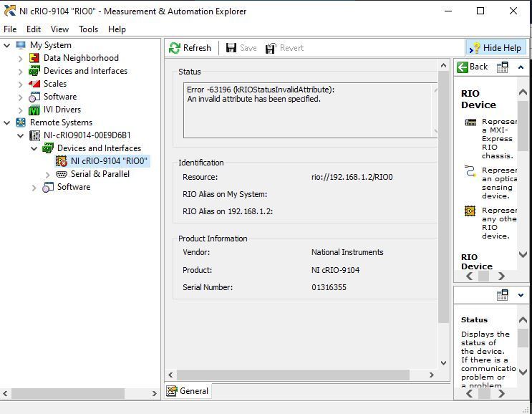
Task: Expand My System's Devices and Interfaces node
Action: pyautogui.click(x=20, y=72)
